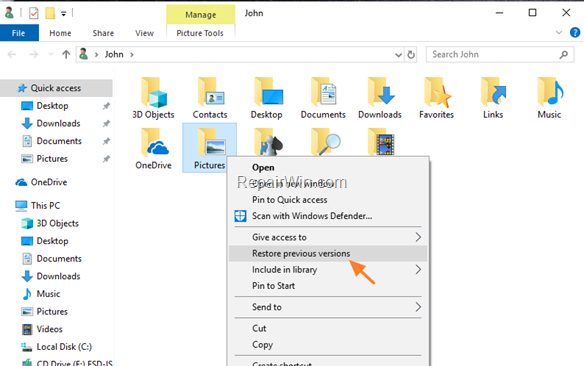
Task: Open the Picture Tools tab
Action: pos(200,33)
